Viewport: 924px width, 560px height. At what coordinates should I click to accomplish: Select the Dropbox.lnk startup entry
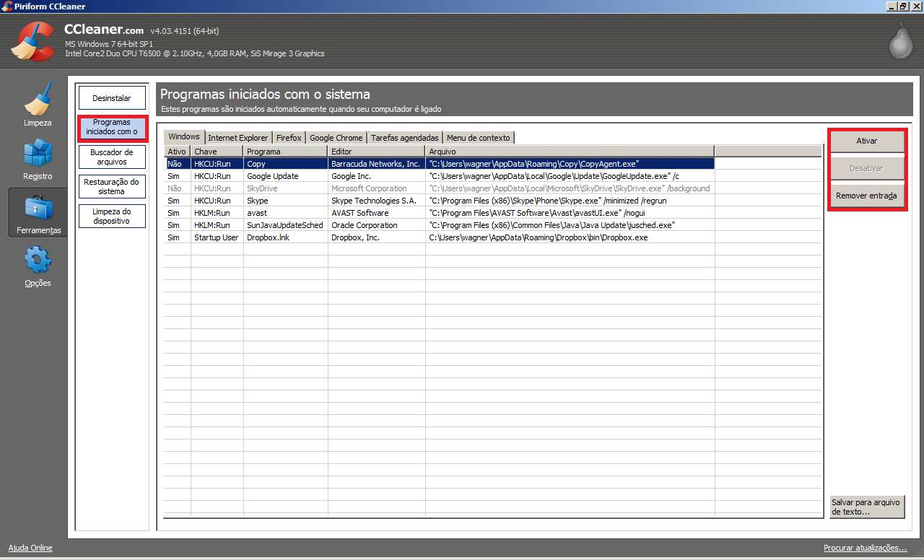pos(440,237)
